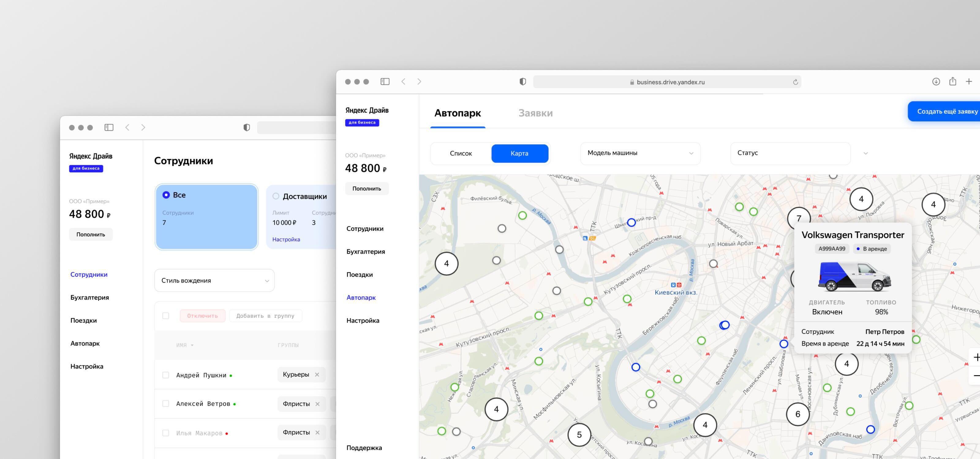Screen dimensions: 980x459
Task: Click the В аренде status badge
Action: pyautogui.click(x=872, y=249)
